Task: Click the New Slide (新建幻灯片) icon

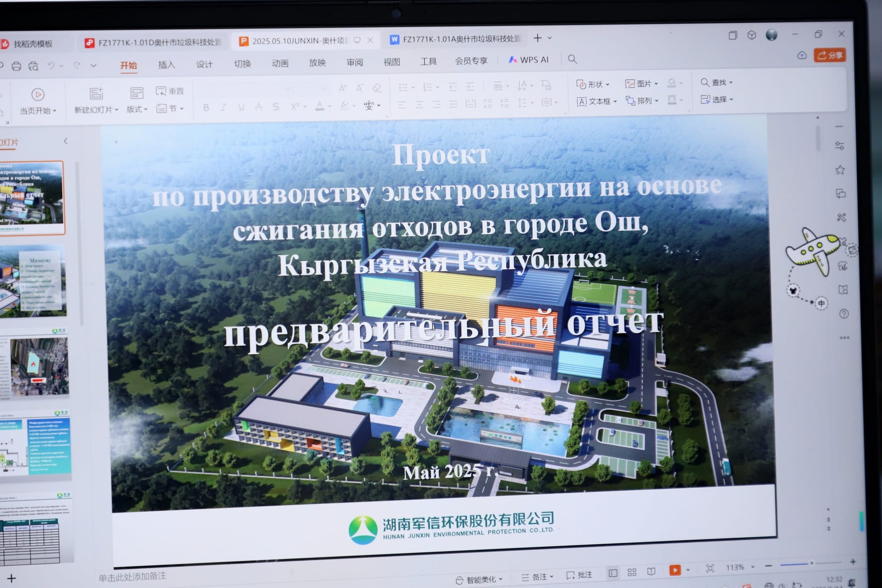Action: pyautogui.click(x=96, y=94)
